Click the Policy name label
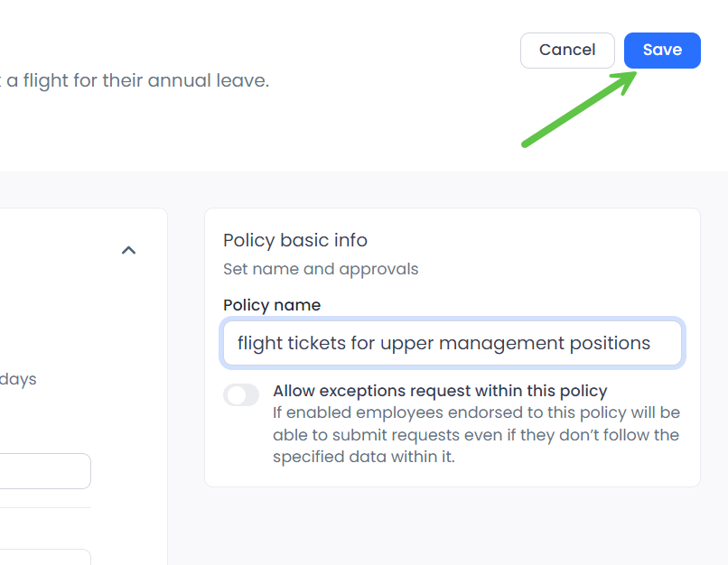Screen dimensions: 728x565 pos(271,305)
